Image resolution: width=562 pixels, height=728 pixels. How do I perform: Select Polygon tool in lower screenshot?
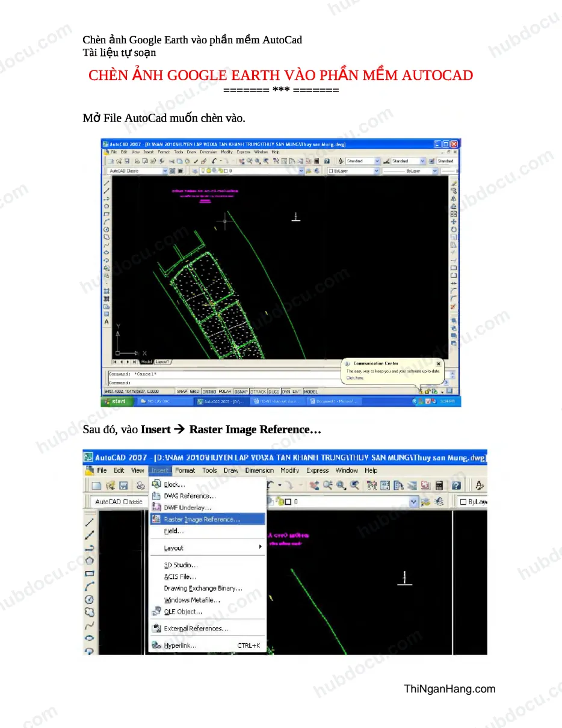point(90,560)
